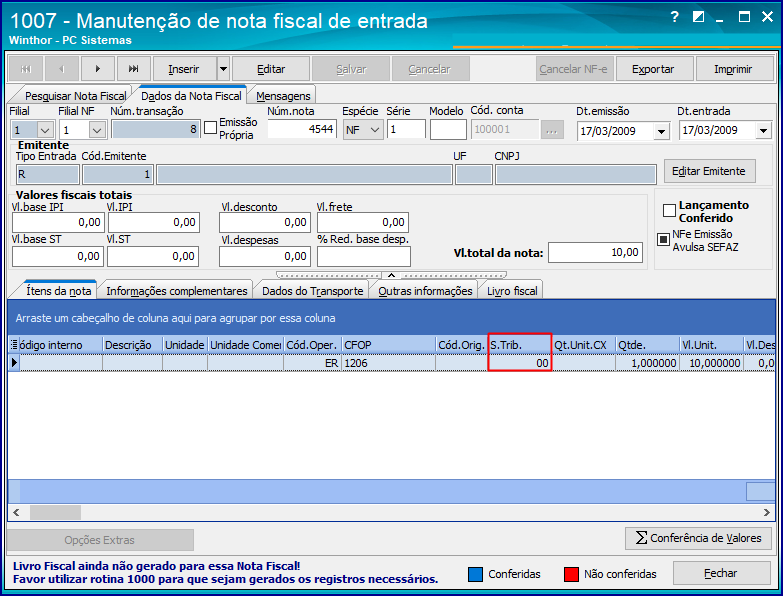Viewport: 783px width, 596px height.
Task: Click % Red. base desp. field
Action: click(x=364, y=257)
